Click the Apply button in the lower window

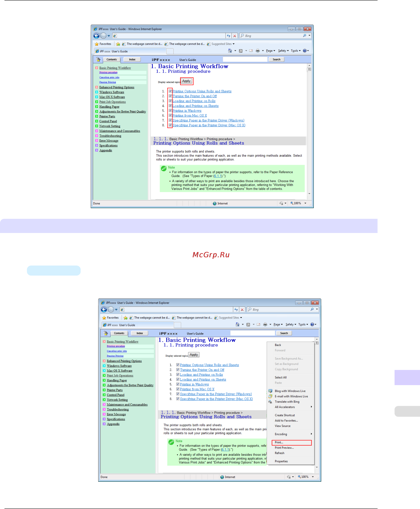194,355
